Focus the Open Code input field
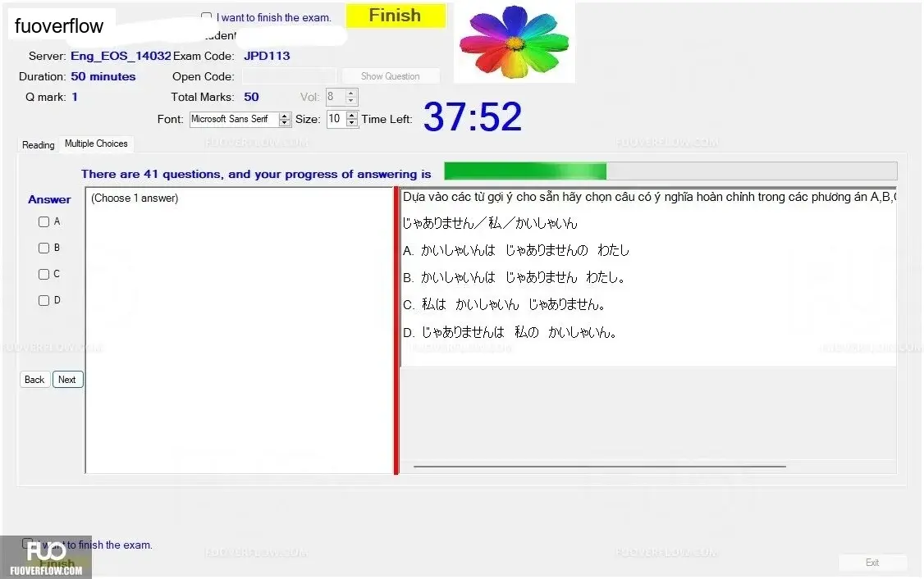This screenshot has height=579, width=924. pyautogui.click(x=289, y=76)
